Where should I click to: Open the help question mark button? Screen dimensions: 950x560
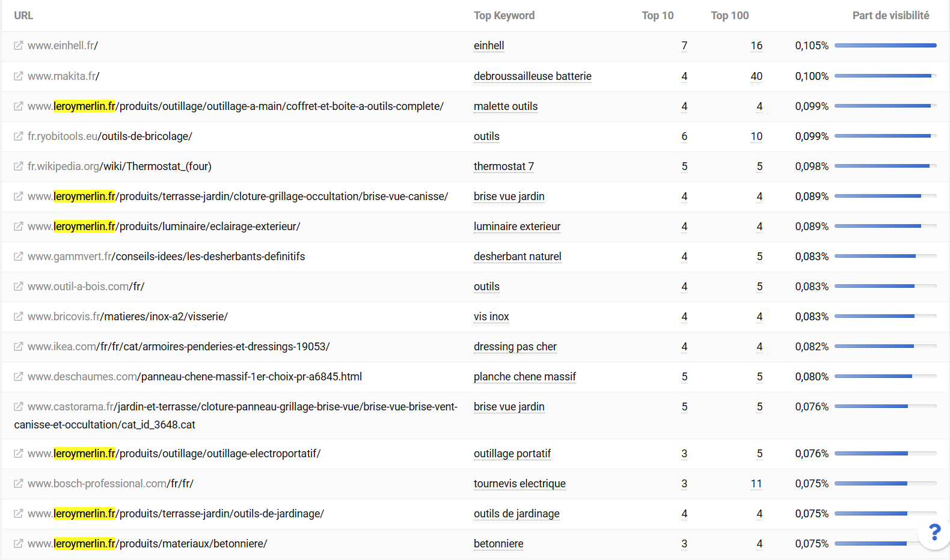click(x=934, y=532)
